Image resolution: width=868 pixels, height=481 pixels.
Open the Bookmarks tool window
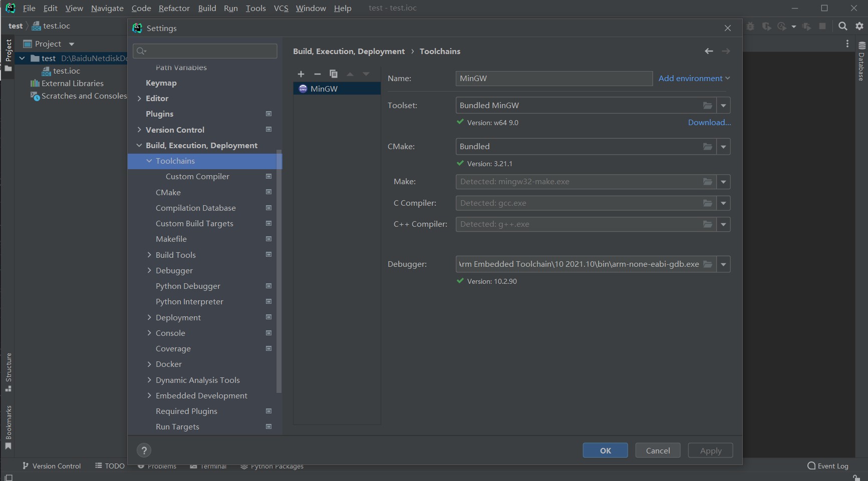(x=9, y=427)
